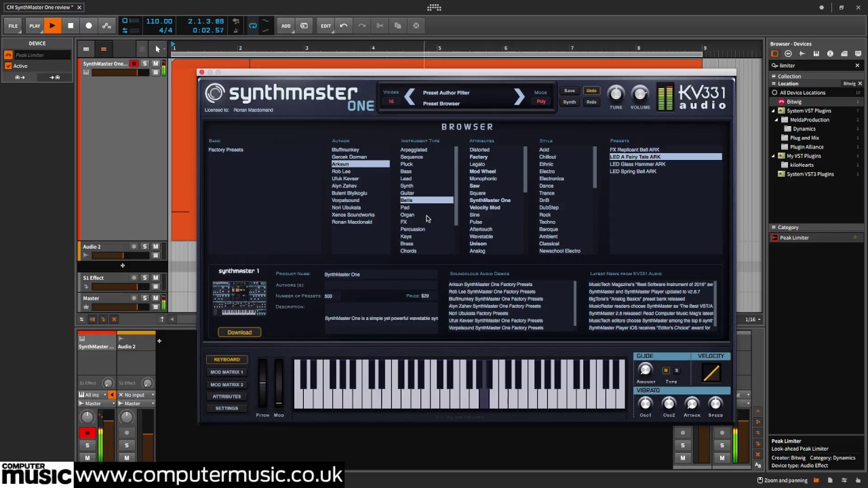Mute the S1 Effect track
Image resolution: width=868 pixels, height=488 pixels.
click(155, 278)
